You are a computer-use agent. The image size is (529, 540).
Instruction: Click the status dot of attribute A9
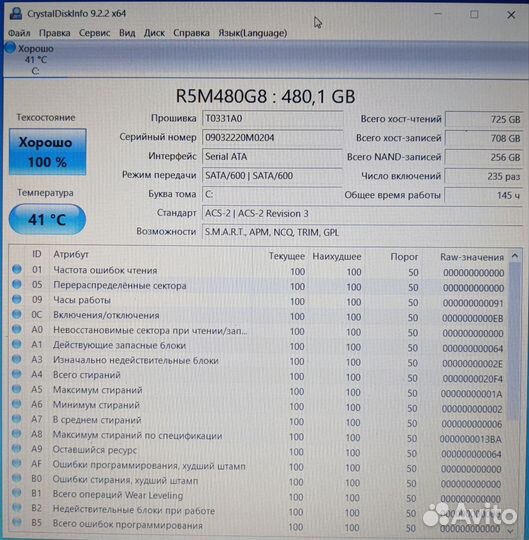point(17,448)
